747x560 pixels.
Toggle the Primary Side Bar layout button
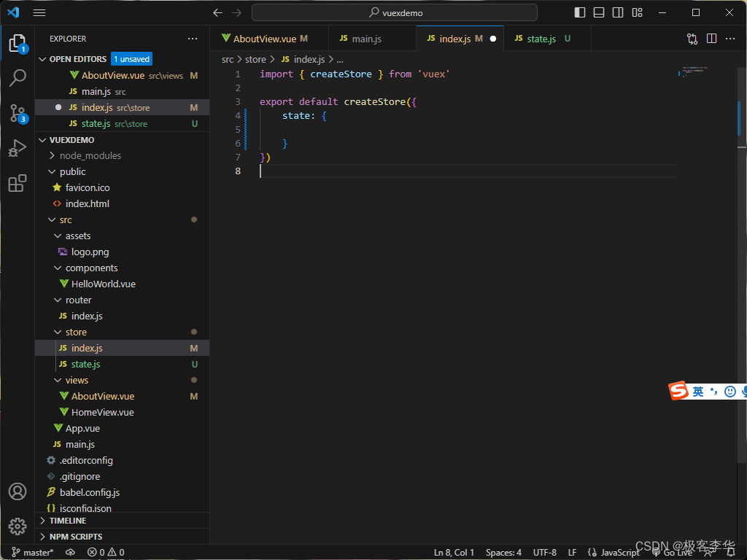[580, 12]
